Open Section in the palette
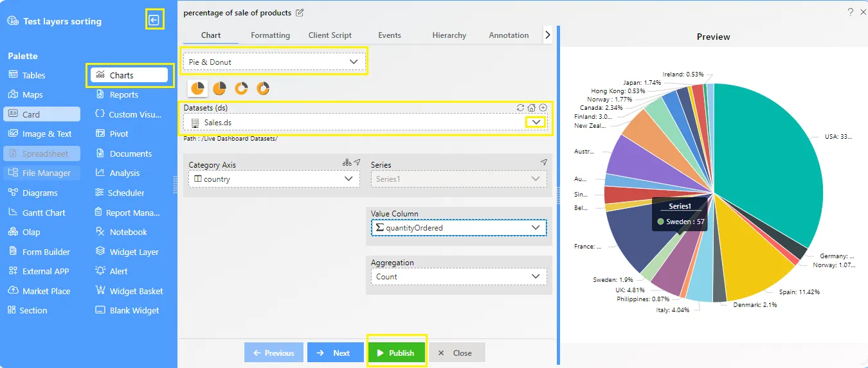Image resolution: width=868 pixels, height=368 pixels. 27,310
